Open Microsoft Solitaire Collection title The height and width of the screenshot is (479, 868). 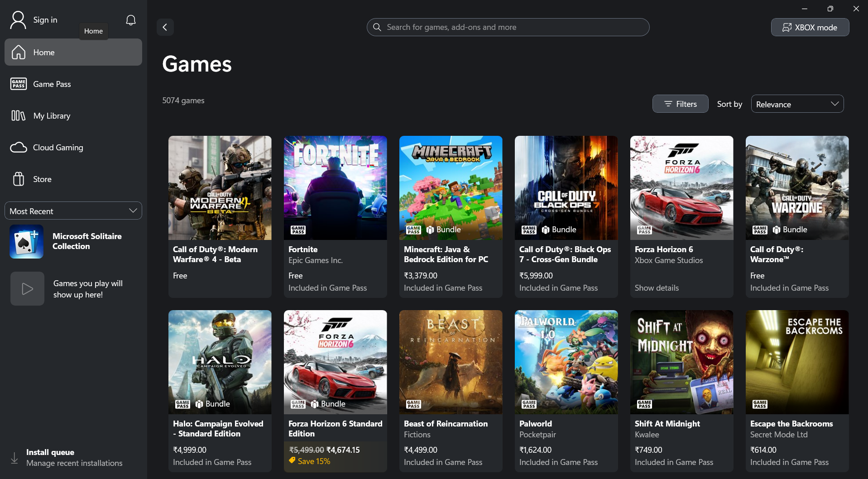point(87,241)
